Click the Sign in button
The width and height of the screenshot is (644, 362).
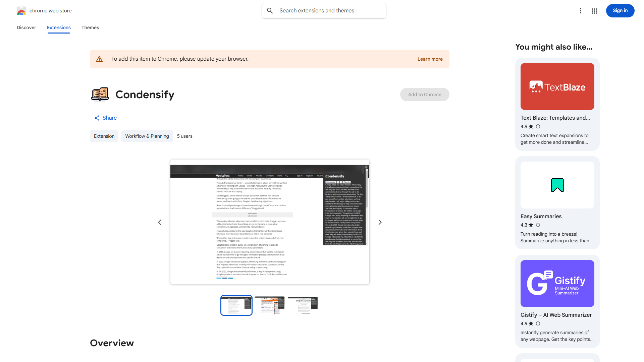pos(620,10)
